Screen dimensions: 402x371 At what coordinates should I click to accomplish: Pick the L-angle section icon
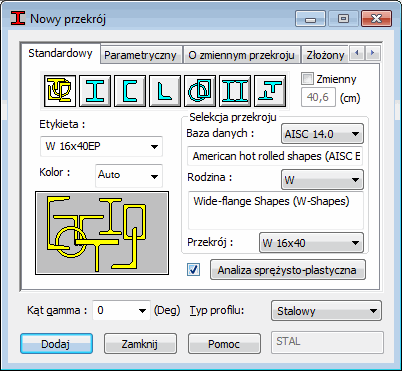[165, 91]
